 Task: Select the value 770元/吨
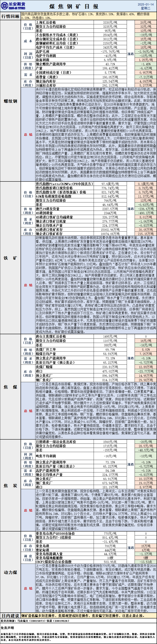pyautogui.click(x=110, y=533)
